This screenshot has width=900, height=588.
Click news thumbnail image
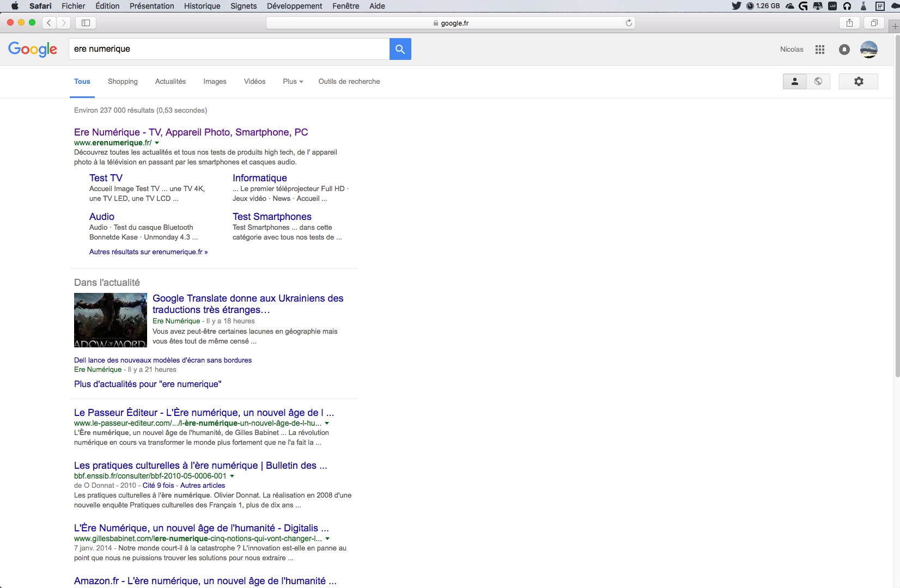[111, 320]
